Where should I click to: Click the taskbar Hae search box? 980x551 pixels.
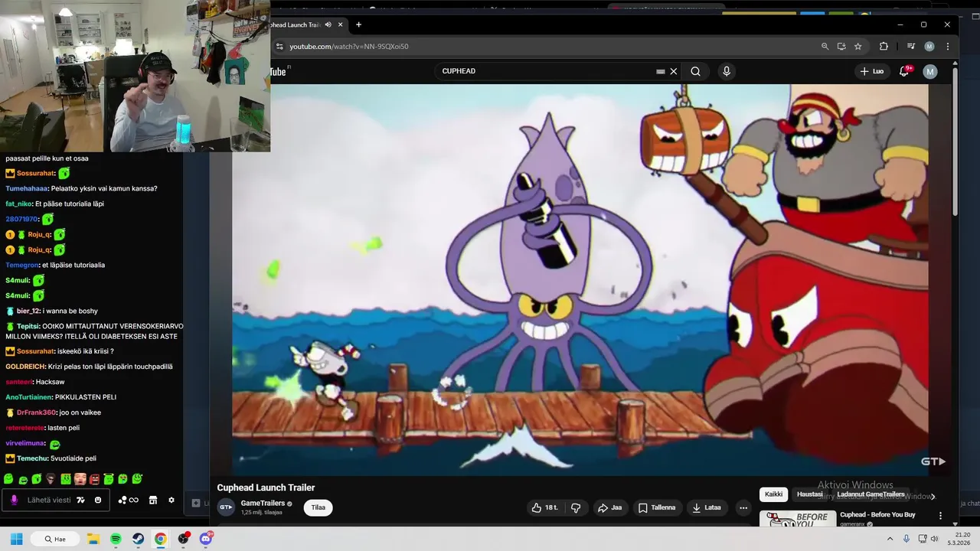pyautogui.click(x=57, y=539)
